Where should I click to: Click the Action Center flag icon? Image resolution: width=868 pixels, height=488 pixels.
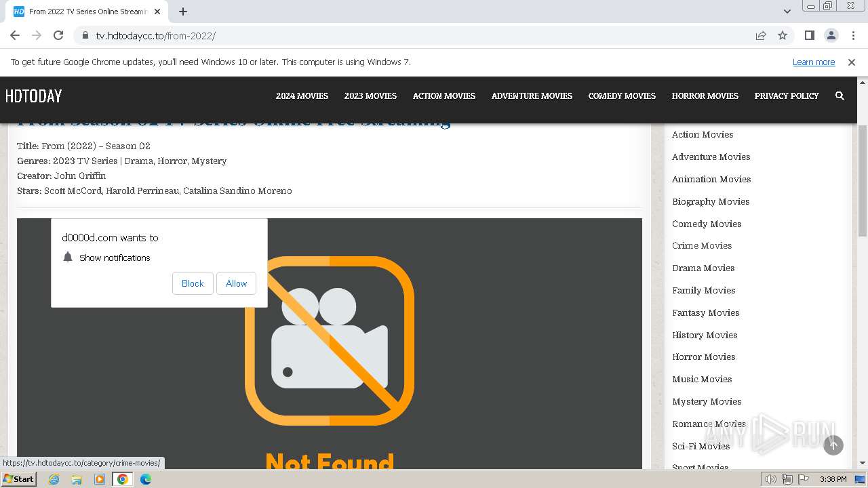coord(803,479)
